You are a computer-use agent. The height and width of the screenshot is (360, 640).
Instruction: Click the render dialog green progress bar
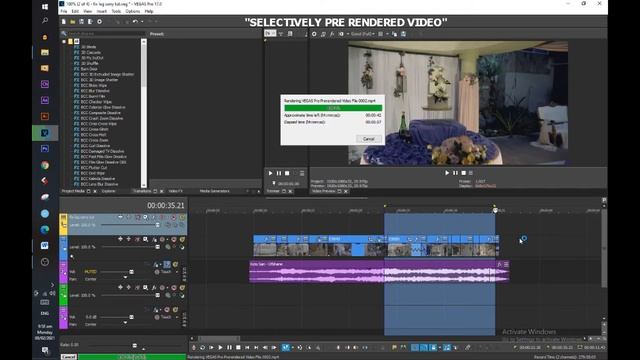click(333, 108)
